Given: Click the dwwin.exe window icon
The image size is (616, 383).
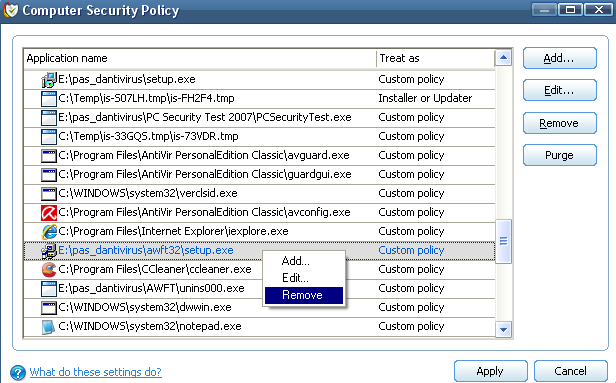Looking at the screenshot, I should 49,308.
